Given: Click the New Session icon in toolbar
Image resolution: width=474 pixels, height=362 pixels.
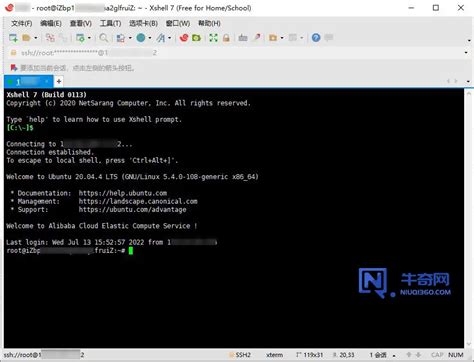Looking at the screenshot, I should (x=13, y=38).
